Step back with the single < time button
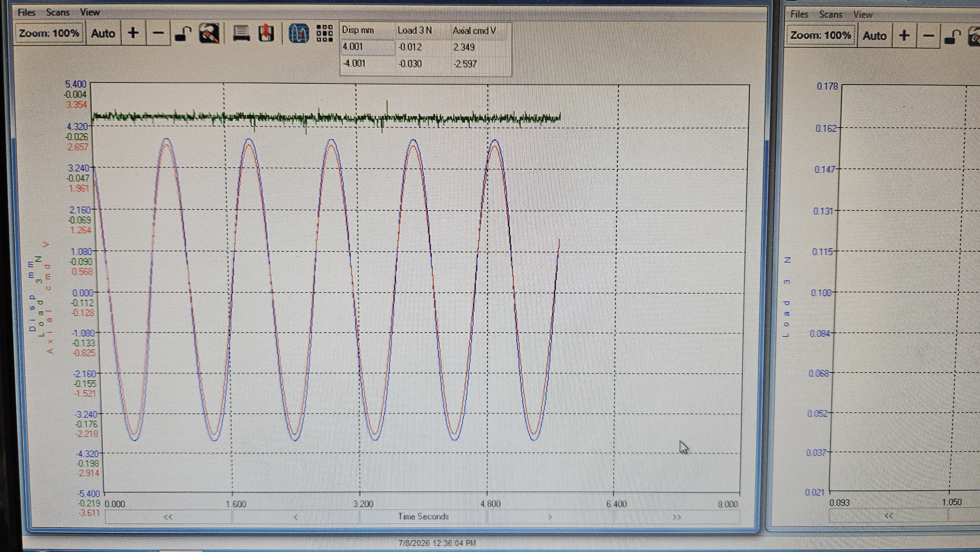980x552 pixels. [x=296, y=517]
